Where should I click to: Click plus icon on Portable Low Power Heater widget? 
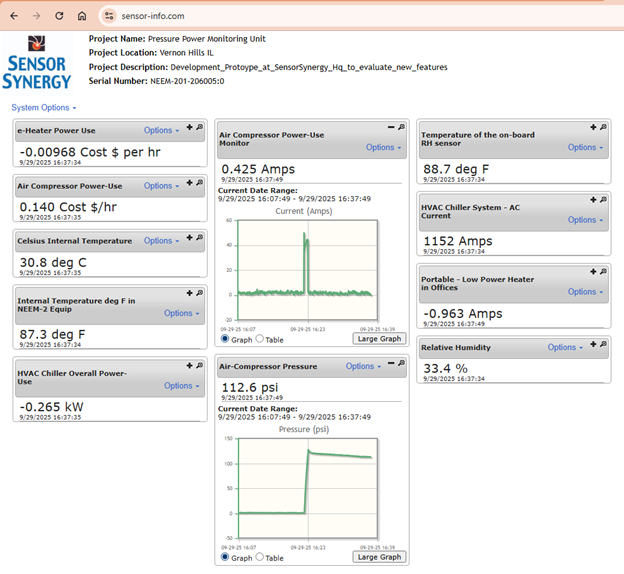click(x=593, y=272)
